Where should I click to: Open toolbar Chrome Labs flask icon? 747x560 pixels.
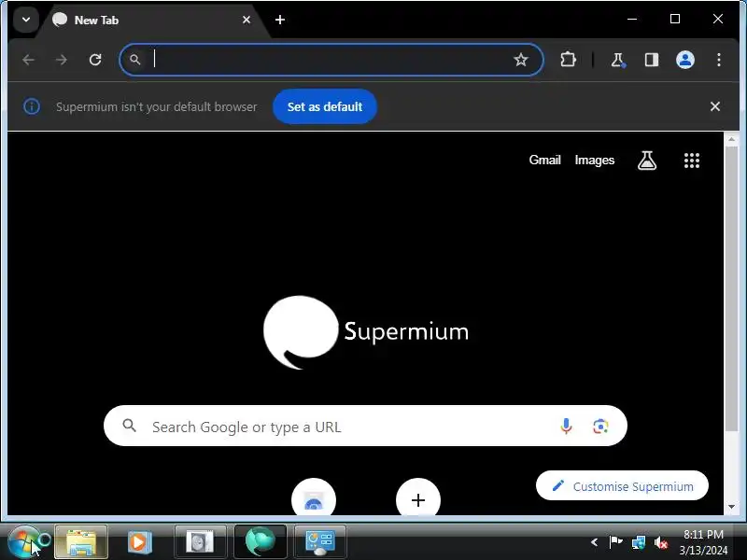pos(618,60)
